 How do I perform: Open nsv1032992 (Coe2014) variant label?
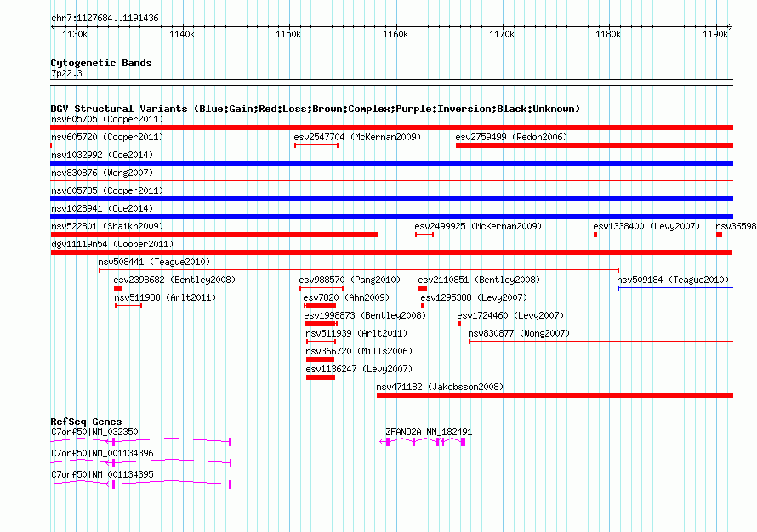point(102,155)
